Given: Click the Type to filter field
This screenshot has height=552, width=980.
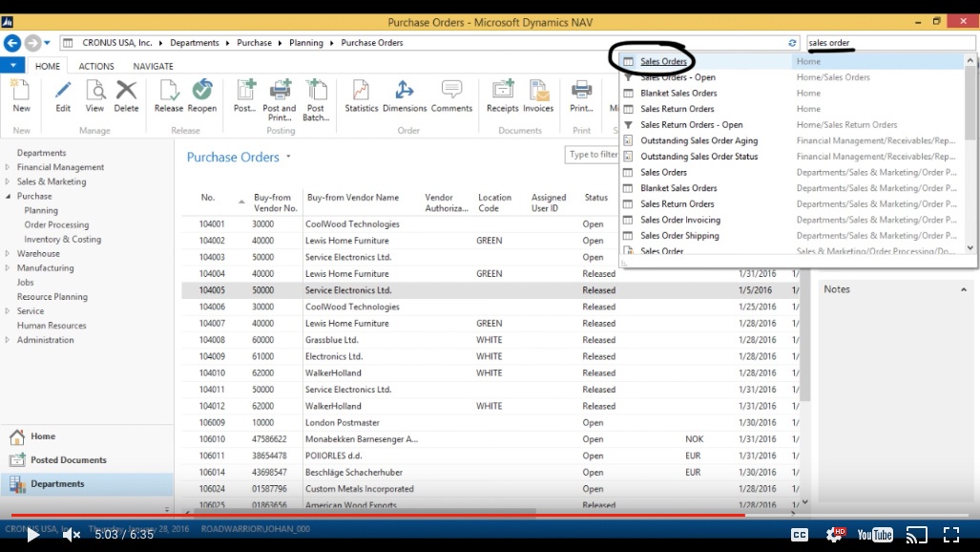Looking at the screenshot, I should point(592,155).
